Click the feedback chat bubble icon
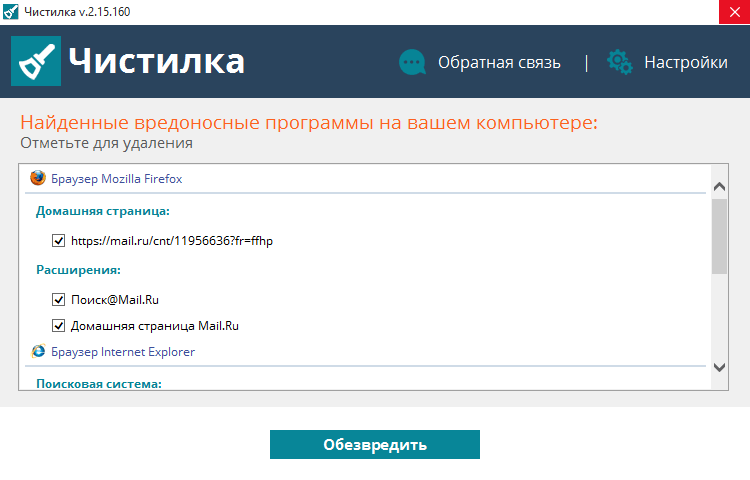Image resolution: width=750 pixels, height=480 pixels. pyautogui.click(x=412, y=62)
